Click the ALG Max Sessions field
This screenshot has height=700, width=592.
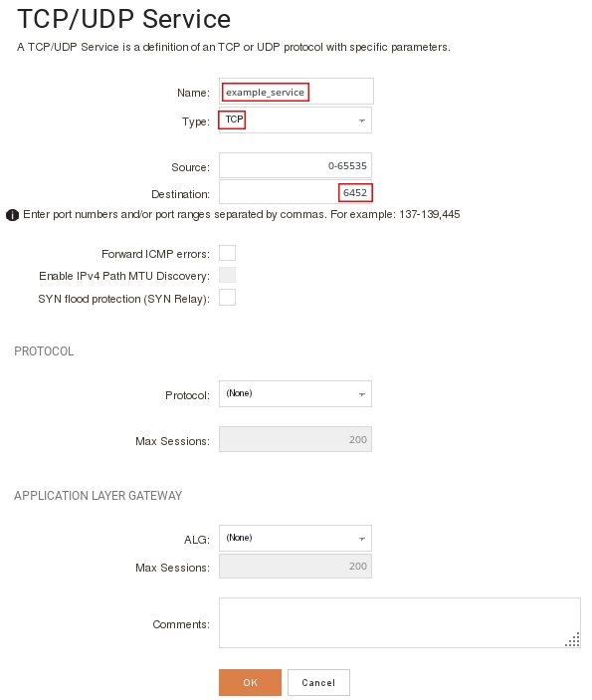[296, 566]
